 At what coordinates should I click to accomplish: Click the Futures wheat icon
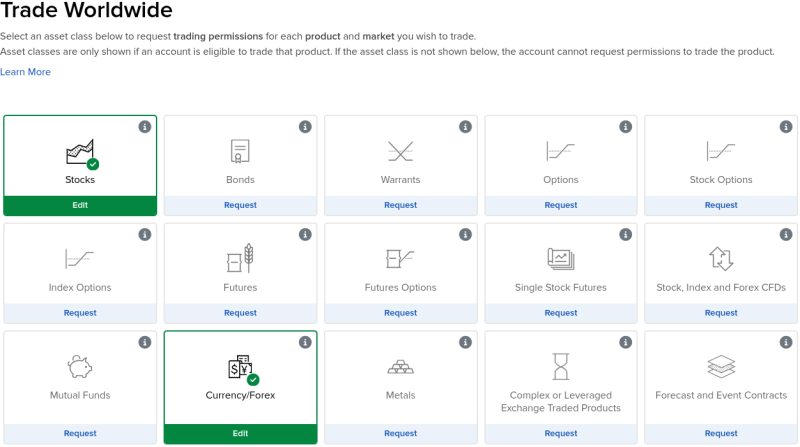point(240,259)
